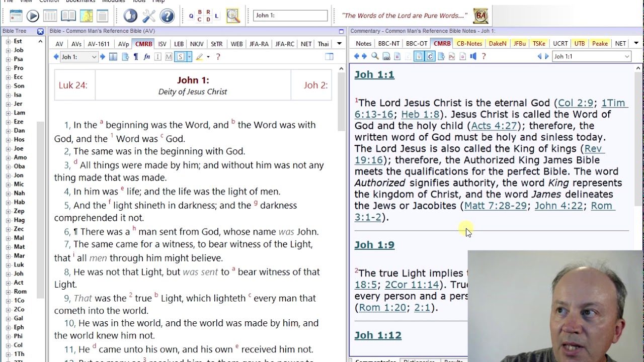
Task: Expand the Joh node in Bible Tree
Action: coord(9,274)
